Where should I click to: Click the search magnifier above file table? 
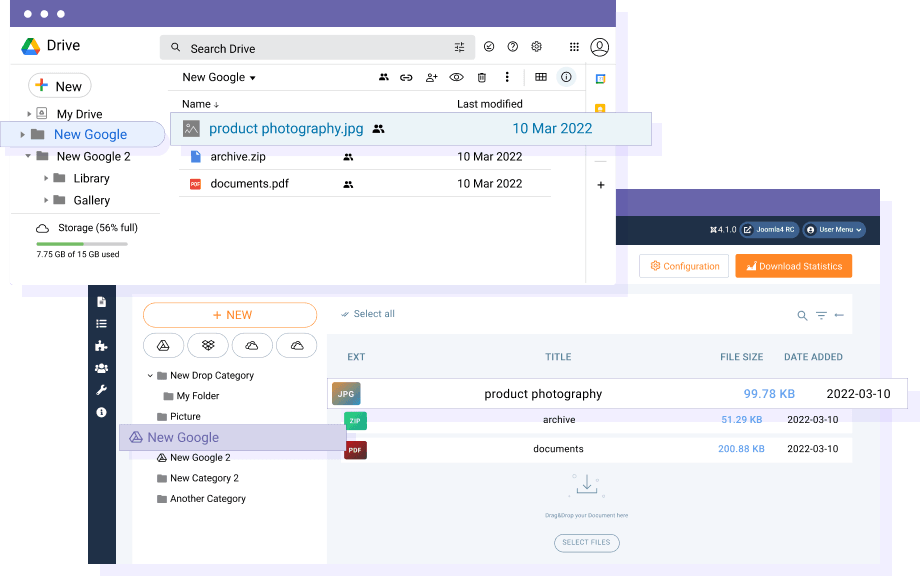(x=802, y=315)
